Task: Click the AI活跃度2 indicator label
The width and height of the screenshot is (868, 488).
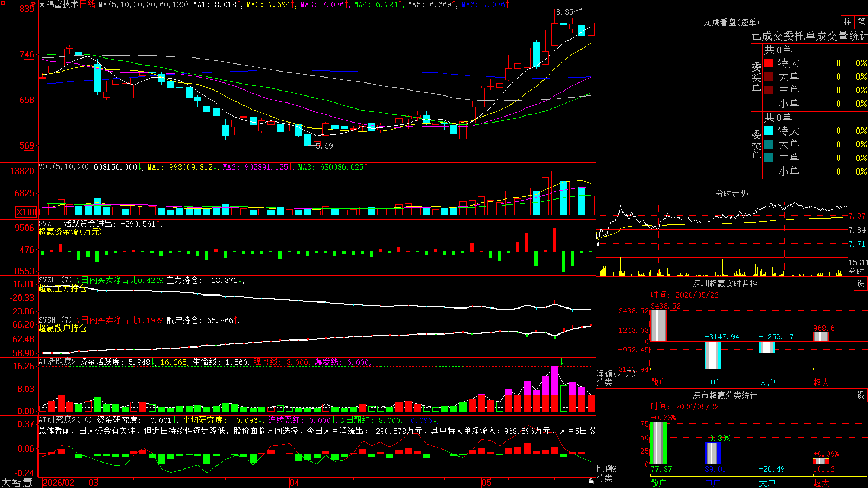Action: (57, 362)
